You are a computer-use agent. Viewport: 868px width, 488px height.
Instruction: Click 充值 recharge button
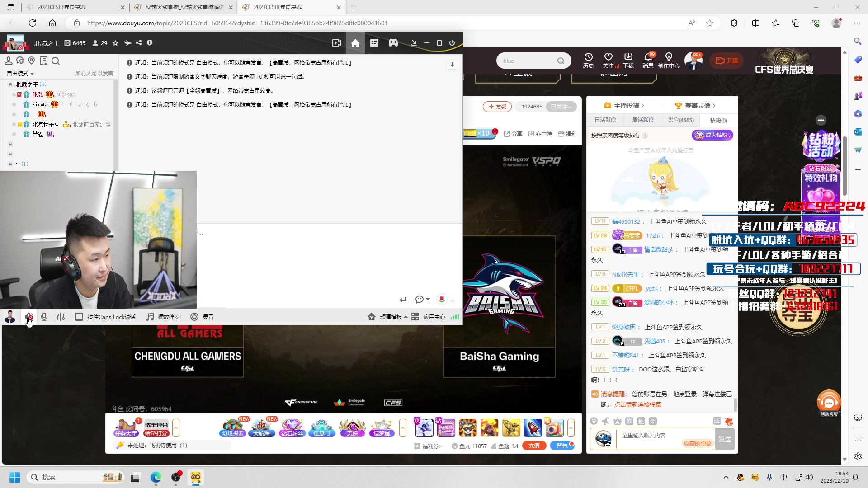pyautogui.click(x=534, y=446)
